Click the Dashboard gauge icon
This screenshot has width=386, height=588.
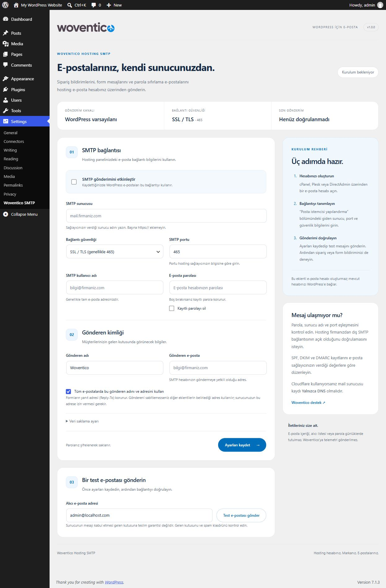6,19
